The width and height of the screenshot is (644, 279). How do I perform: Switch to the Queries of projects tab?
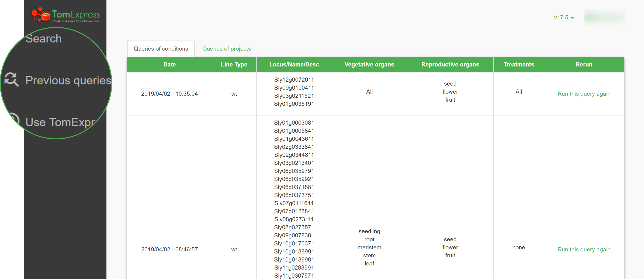pos(226,49)
